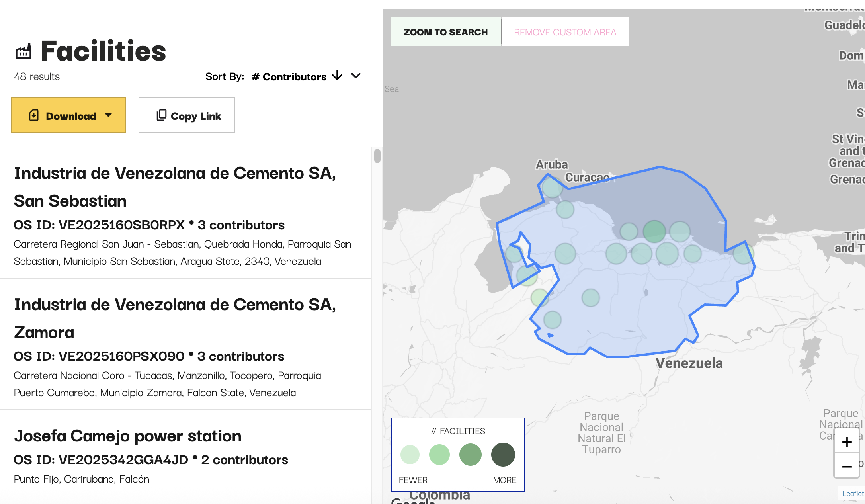Screen dimensions: 865x504
Task: Click Remove Custom Area button
Action: click(565, 32)
